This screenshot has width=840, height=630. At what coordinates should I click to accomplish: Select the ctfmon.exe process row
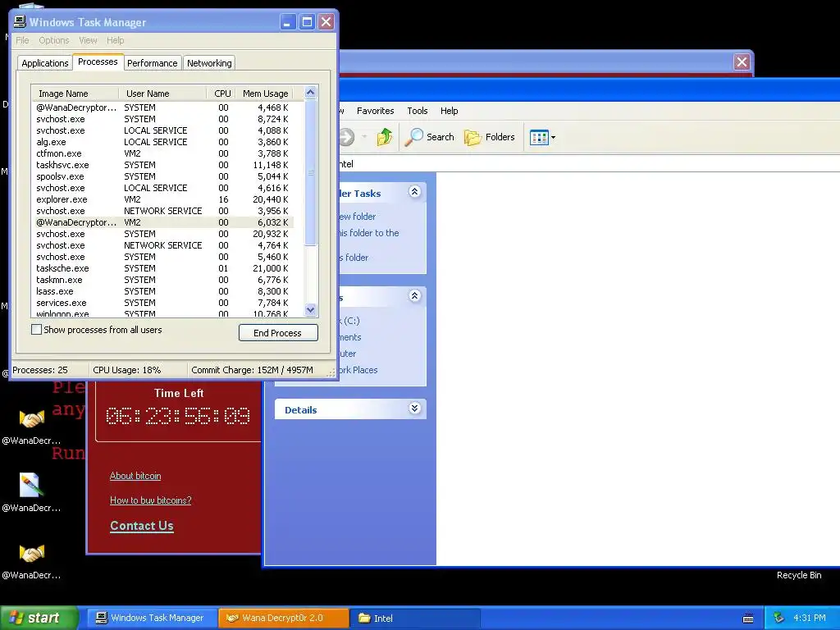tap(162, 153)
